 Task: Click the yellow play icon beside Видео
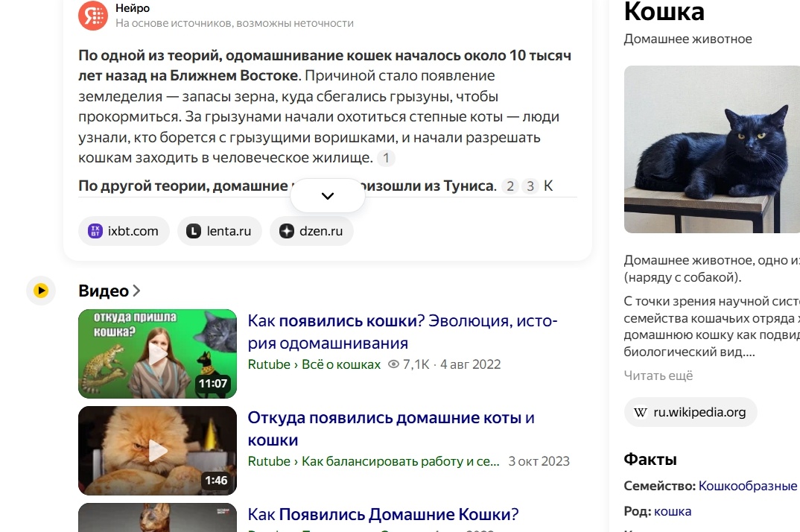(41, 291)
